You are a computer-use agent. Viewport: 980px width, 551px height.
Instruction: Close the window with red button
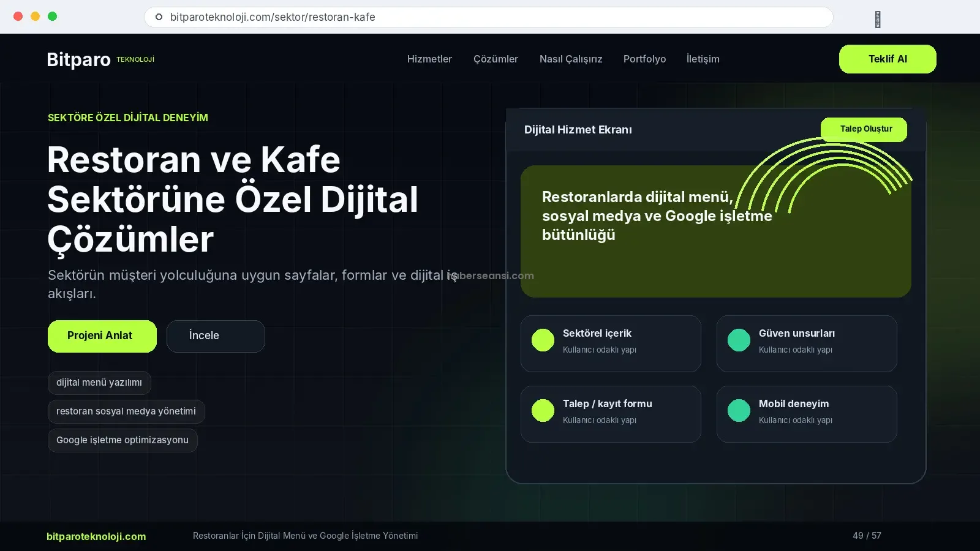pos(18,17)
